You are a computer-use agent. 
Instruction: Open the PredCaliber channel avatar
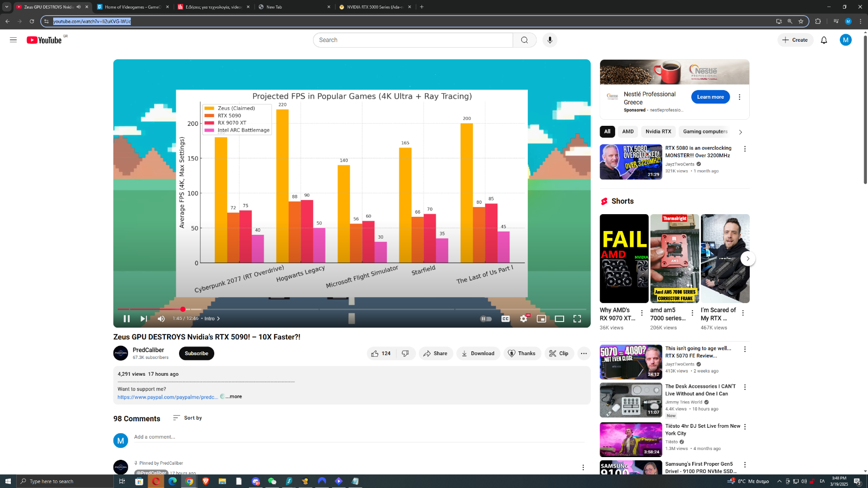[x=120, y=353]
